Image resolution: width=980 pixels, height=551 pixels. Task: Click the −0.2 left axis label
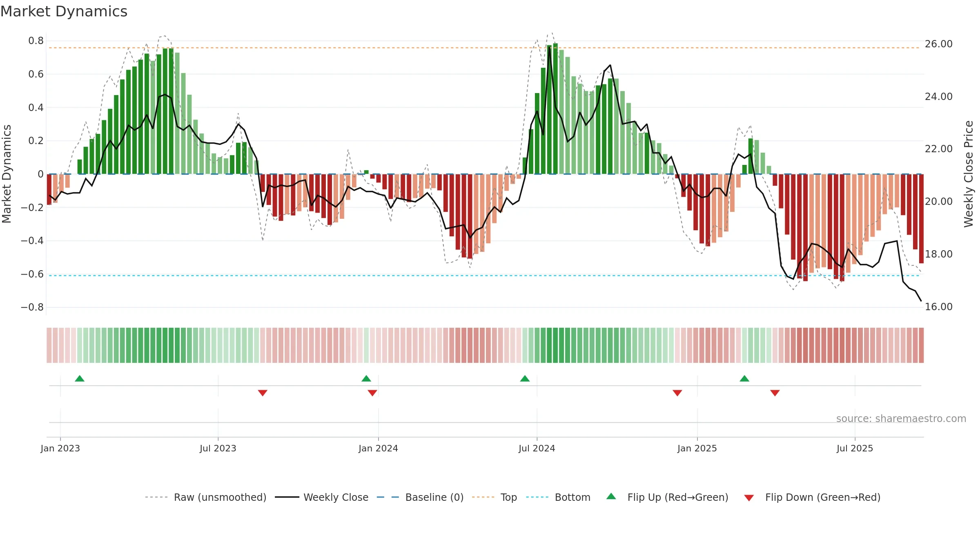[x=32, y=208]
